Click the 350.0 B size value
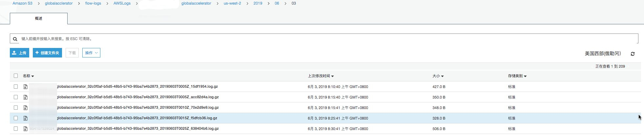644x135 pixels. (439, 98)
